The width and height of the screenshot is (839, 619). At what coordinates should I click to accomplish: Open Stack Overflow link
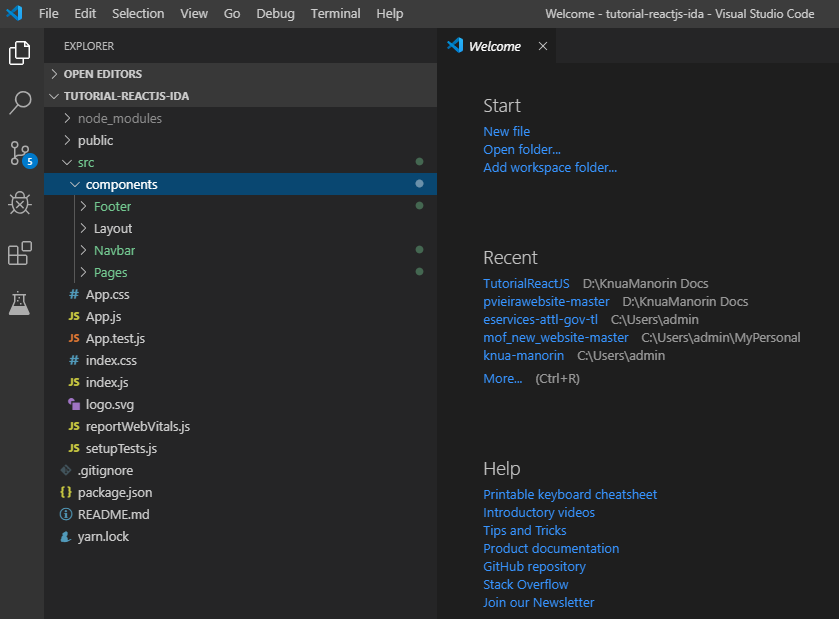click(x=525, y=584)
